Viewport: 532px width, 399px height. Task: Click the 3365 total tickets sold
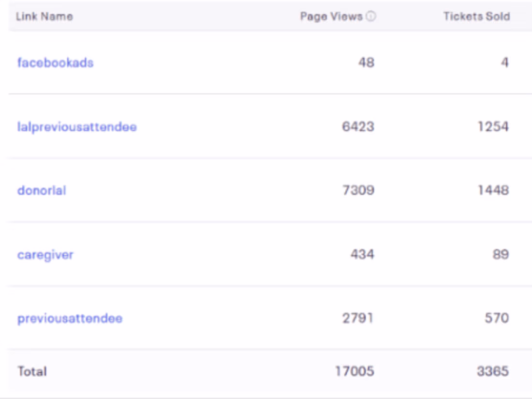coord(493,371)
